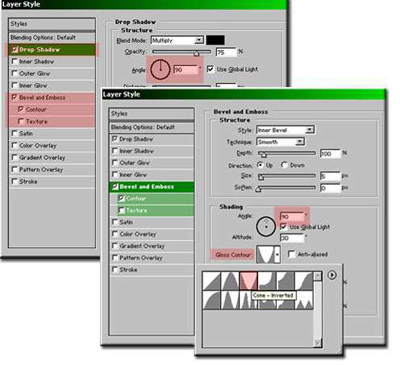Screen dimensions: 400x365
Task: Click the Drop Shadow angle dial
Action: [160, 70]
